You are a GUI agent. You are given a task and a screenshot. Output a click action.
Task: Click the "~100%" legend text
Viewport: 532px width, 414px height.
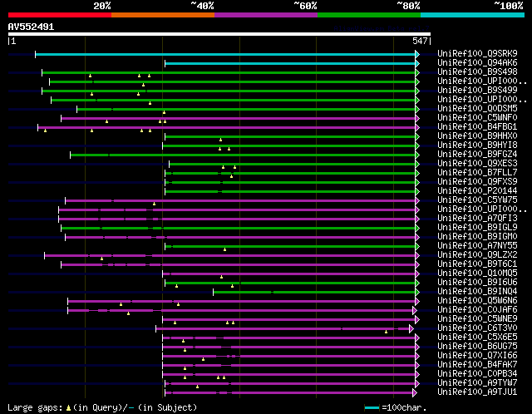coord(509,6)
